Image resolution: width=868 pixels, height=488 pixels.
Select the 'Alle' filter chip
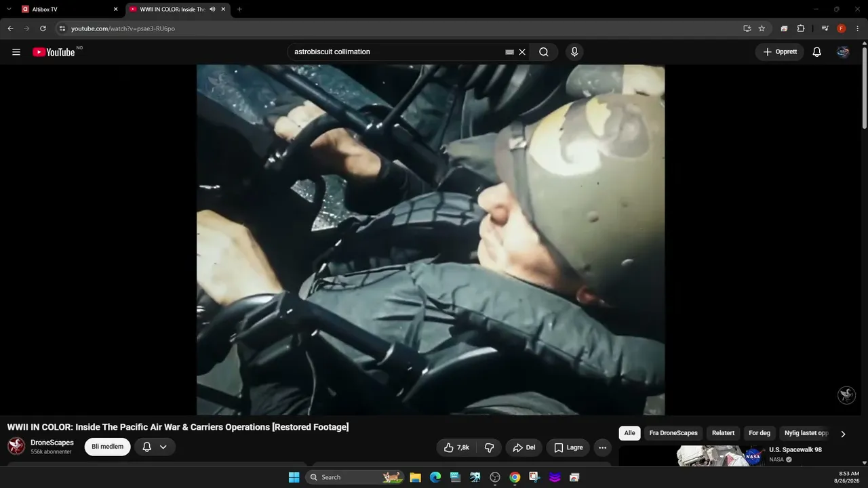(x=630, y=433)
